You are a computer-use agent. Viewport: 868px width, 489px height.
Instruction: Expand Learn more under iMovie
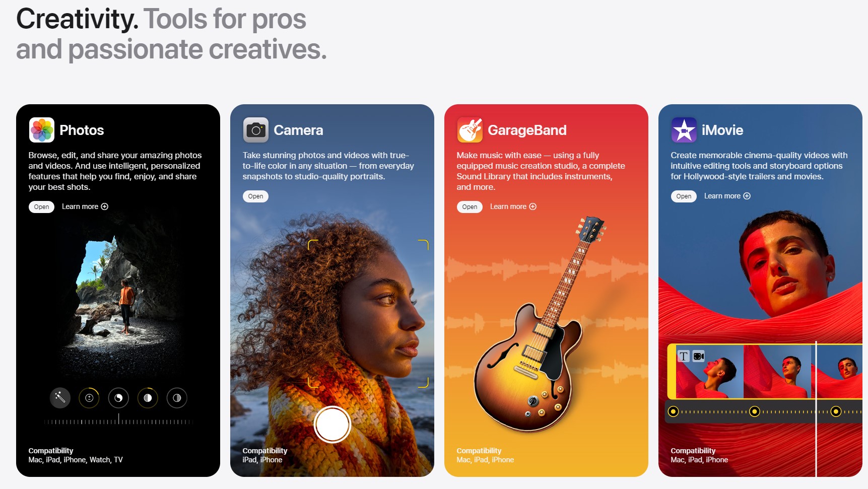click(727, 196)
